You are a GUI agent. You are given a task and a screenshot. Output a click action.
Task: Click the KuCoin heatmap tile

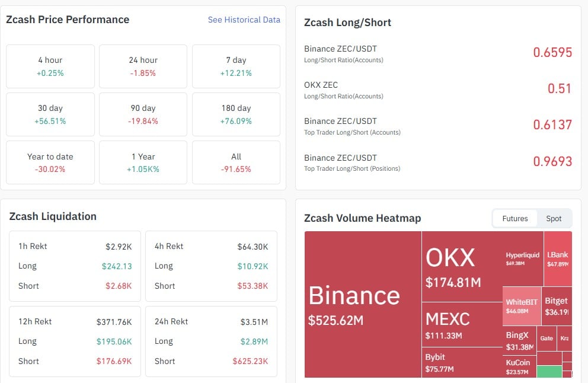pos(519,365)
